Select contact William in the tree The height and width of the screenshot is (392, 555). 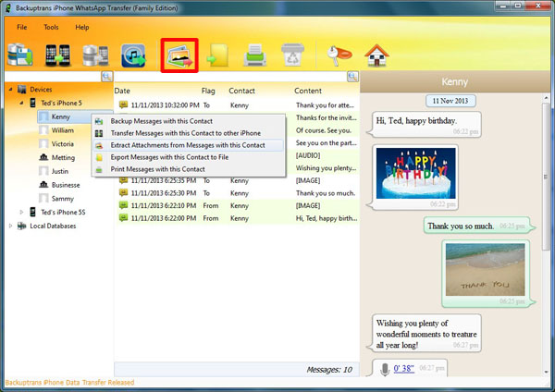pos(63,130)
